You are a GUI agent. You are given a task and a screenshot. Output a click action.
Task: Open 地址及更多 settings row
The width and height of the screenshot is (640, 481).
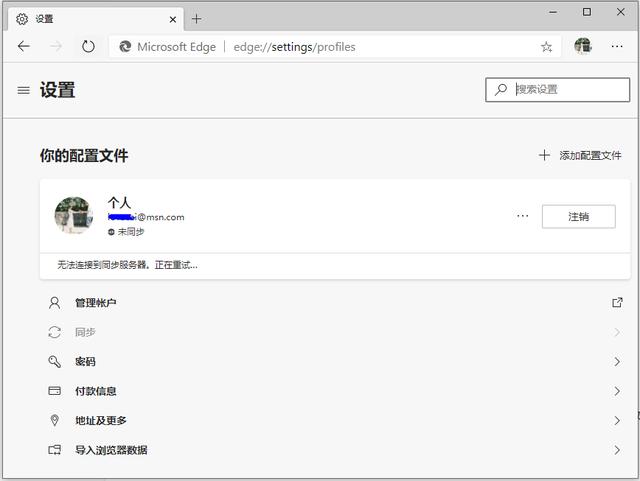tap(335, 420)
